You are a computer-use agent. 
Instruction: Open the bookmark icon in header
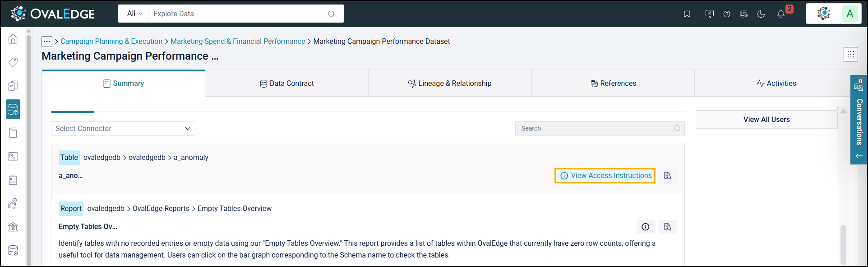(687, 14)
